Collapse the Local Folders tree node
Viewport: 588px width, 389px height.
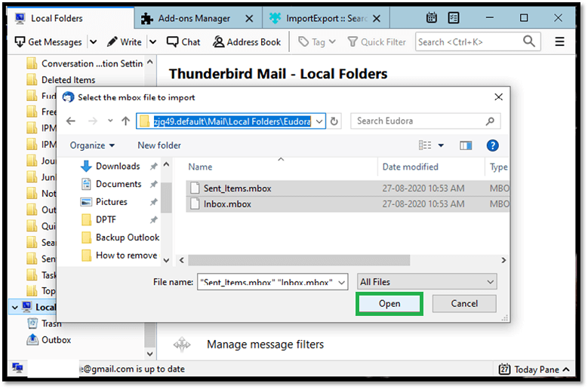[x=14, y=308]
